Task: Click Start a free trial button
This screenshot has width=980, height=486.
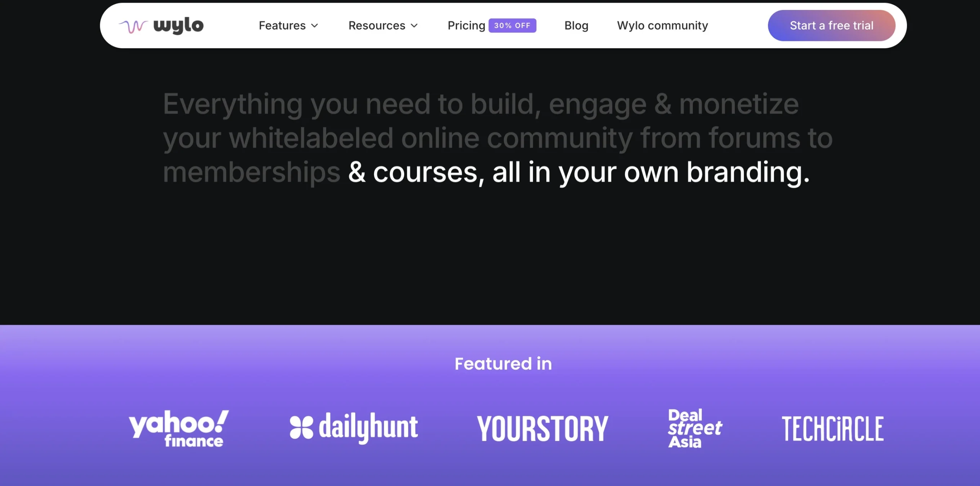Action: (832, 26)
